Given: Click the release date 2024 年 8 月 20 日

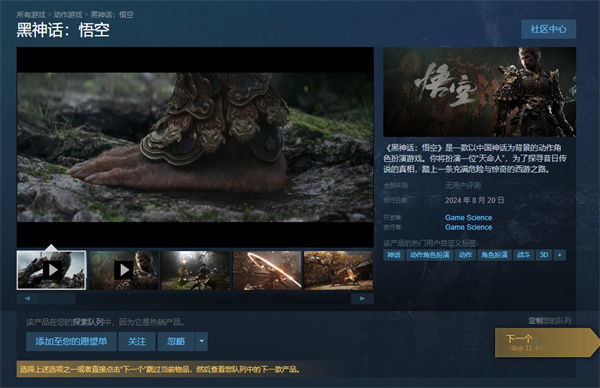Looking at the screenshot, I should (474, 200).
